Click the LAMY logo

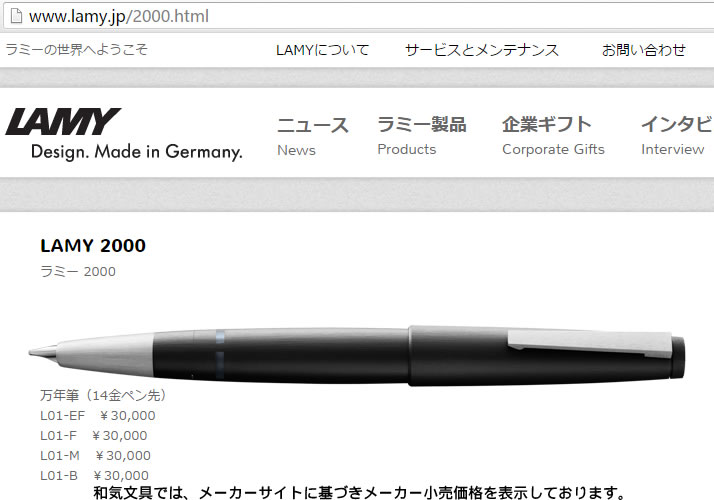[x=63, y=122]
